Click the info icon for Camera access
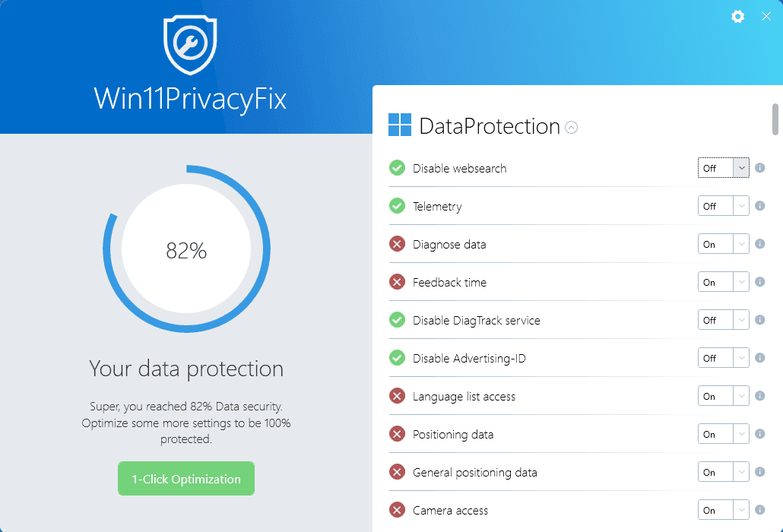 pos(759,510)
